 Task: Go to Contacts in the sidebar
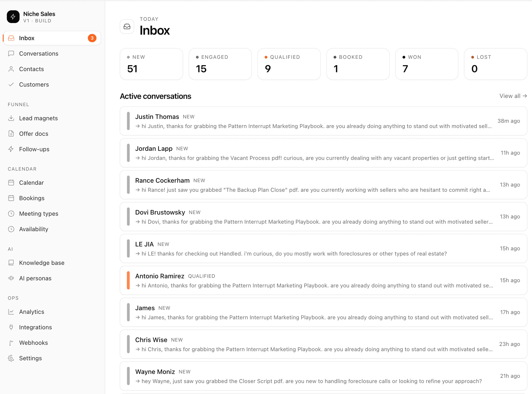pos(52,69)
